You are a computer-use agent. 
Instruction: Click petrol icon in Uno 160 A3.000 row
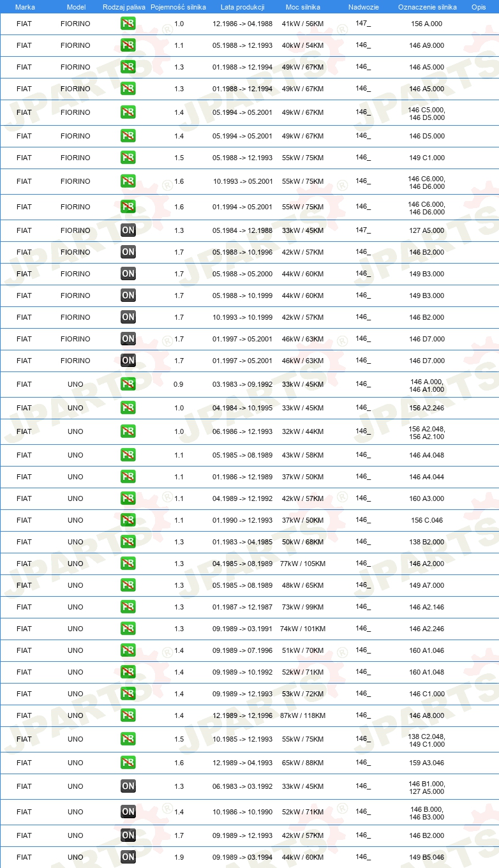[x=128, y=498]
